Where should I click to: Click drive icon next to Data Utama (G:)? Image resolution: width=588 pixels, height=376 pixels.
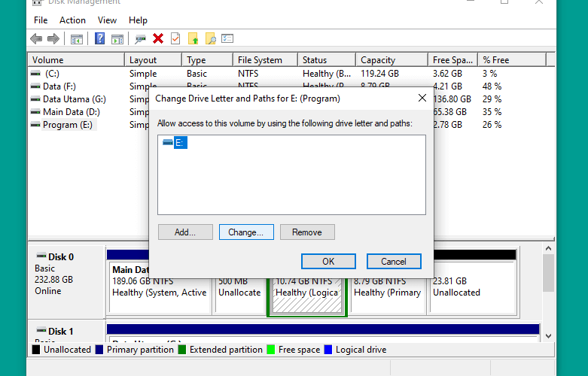(35, 99)
